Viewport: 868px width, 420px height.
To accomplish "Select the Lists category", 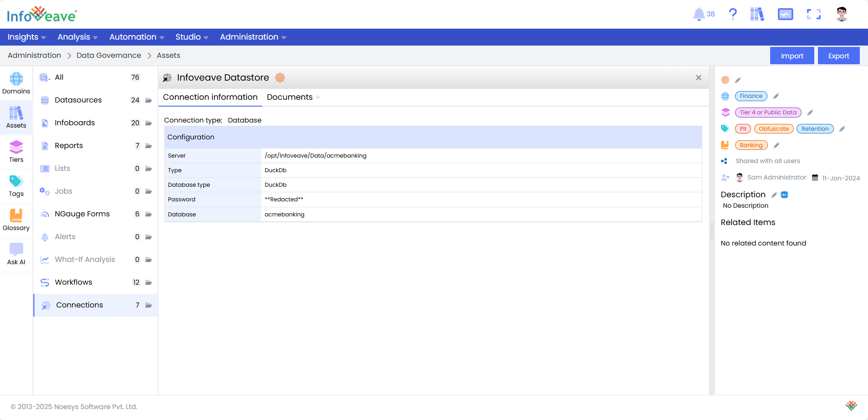I will (x=96, y=169).
